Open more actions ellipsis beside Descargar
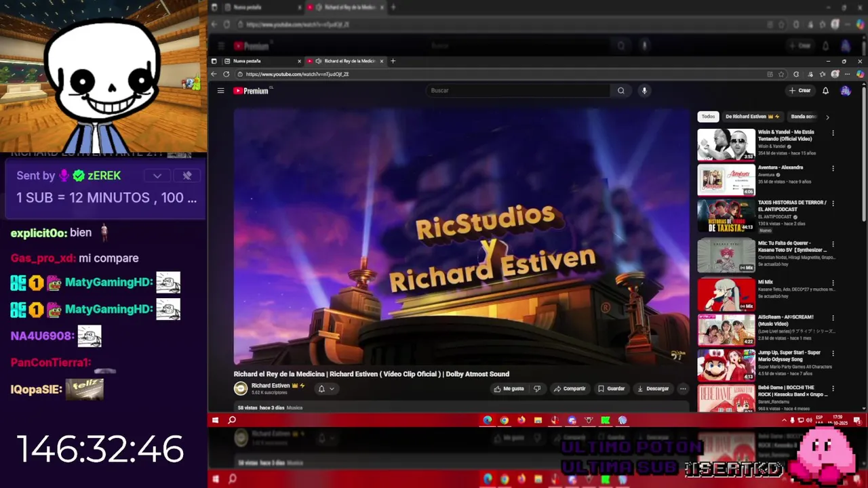The image size is (868, 488). click(x=683, y=388)
